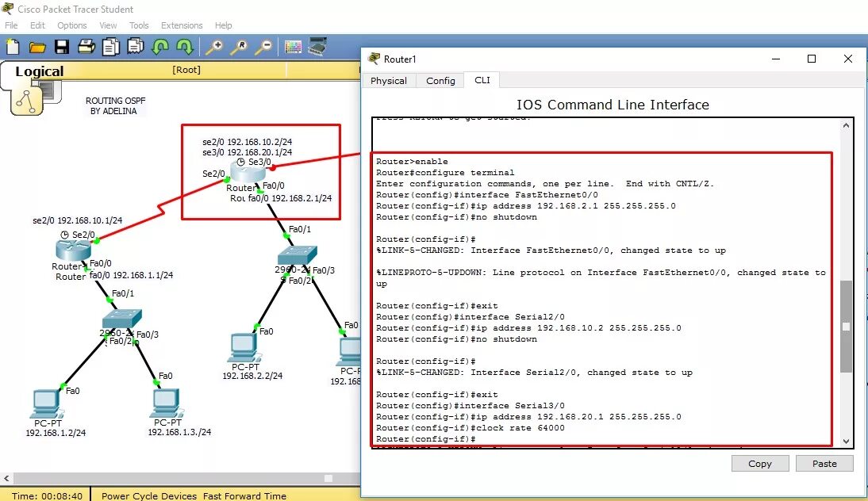Click the [Root] navigation label
The height and width of the screenshot is (501, 868).
(x=186, y=70)
